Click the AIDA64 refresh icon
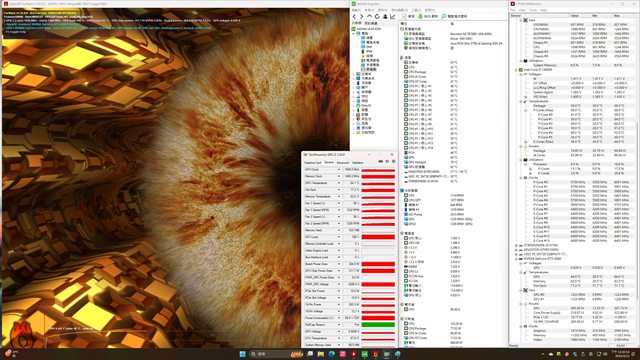The height and width of the screenshot is (360, 640). 377,16
